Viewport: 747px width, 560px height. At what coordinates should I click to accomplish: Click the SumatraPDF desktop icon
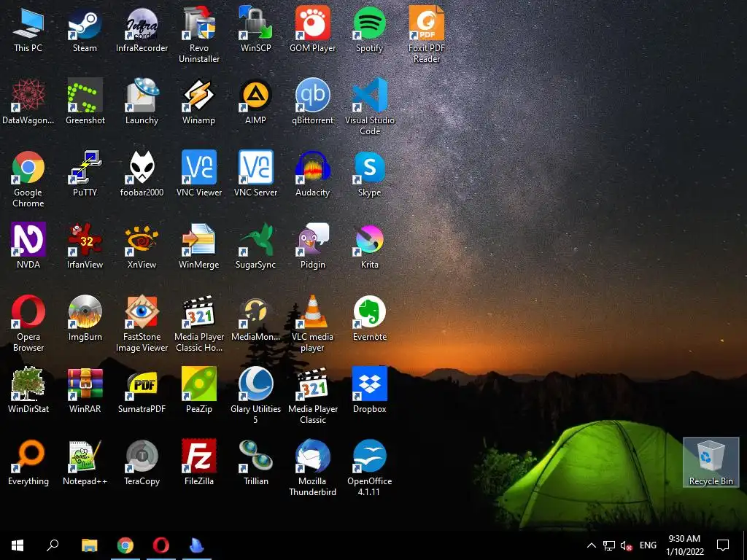tap(142, 391)
